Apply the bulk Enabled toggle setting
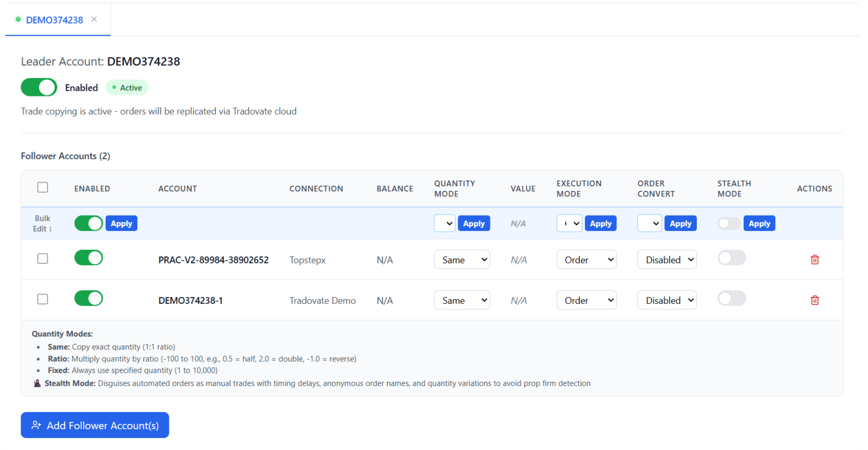The height and width of the screenshot is (450, 868). (x=121, y=224)
